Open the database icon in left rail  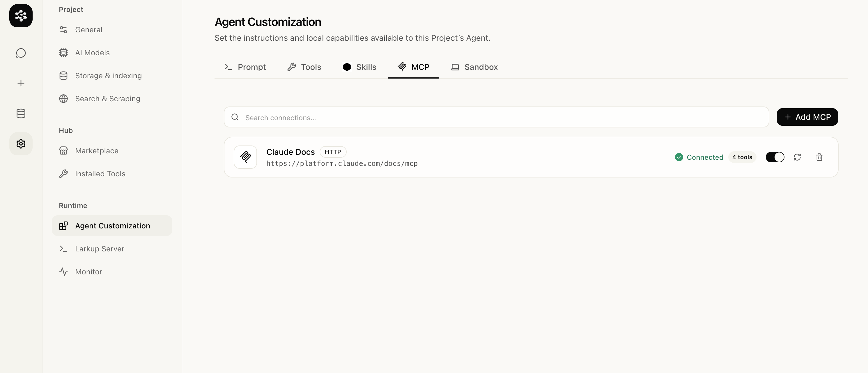(21, 113)
